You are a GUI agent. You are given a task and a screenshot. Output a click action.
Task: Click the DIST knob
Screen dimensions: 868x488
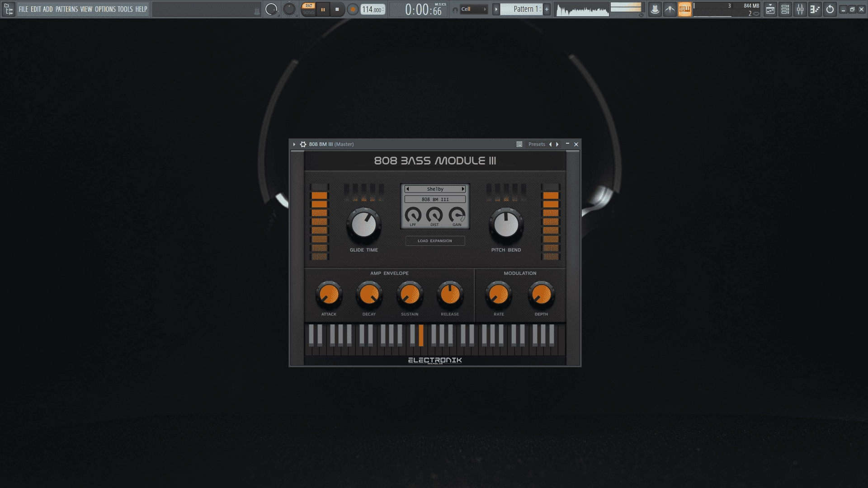click(434, 215)
